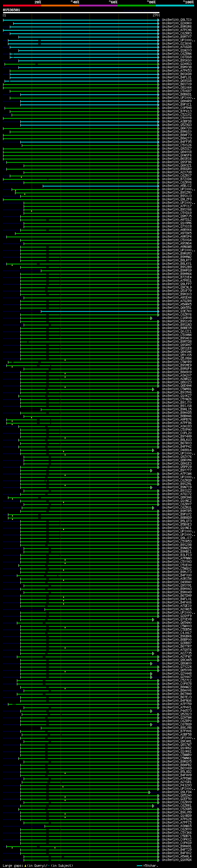Click the query end position 270

click(155, 15)
